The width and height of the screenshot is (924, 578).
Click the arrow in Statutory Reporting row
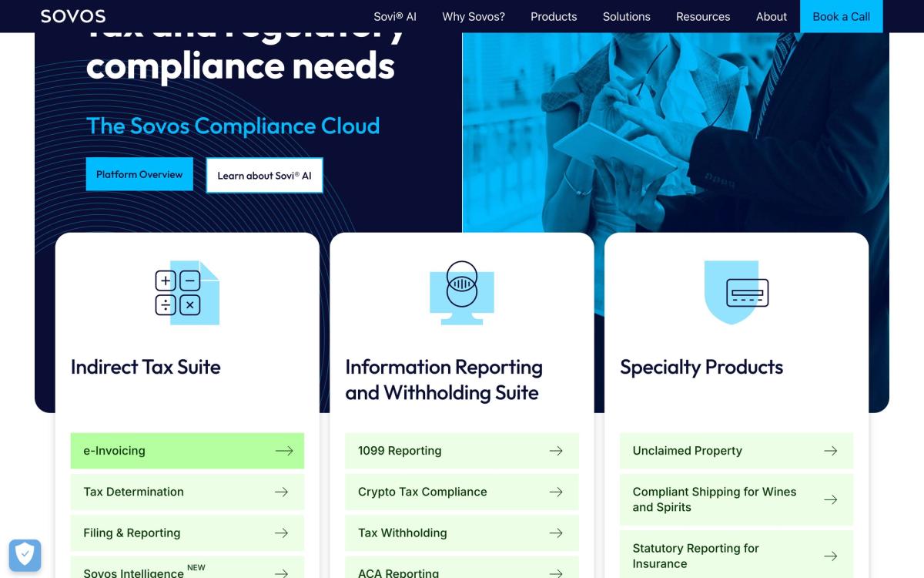[x=831, y=556]
